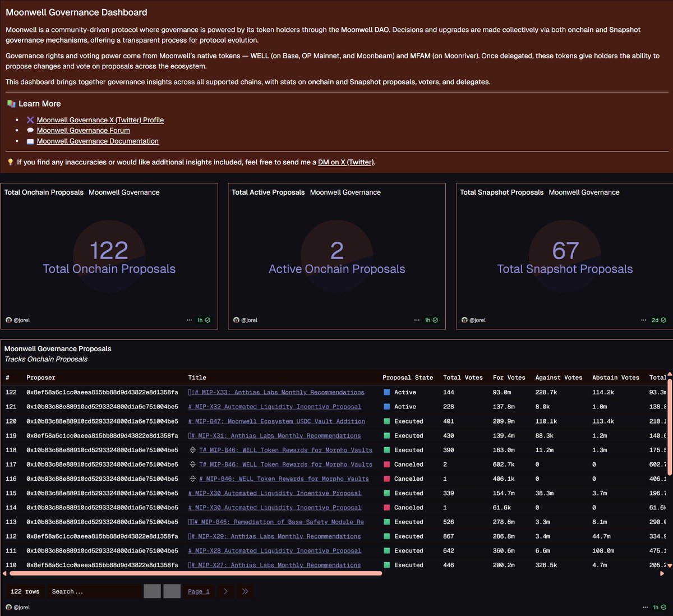Image resolution: width=673 pixels, height=616 pixels.
Task: Click the stack icon in proposal row 116 title
Action: click(192, 479)
